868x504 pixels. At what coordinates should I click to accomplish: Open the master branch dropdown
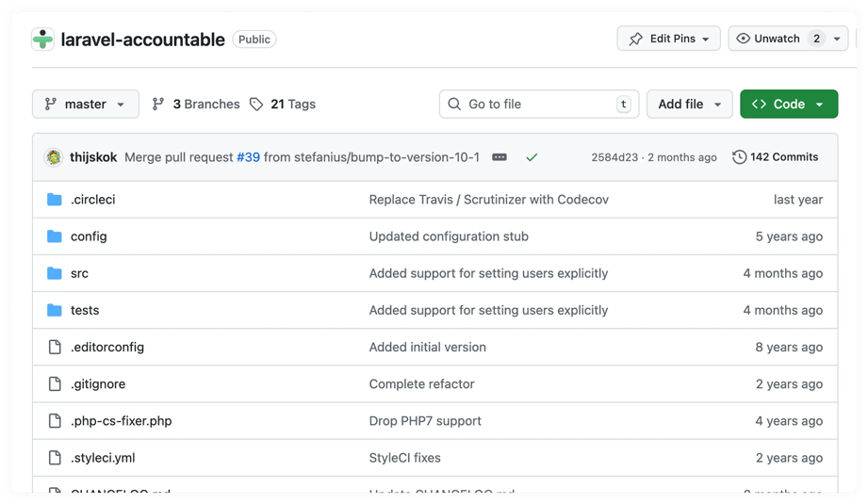85,105
